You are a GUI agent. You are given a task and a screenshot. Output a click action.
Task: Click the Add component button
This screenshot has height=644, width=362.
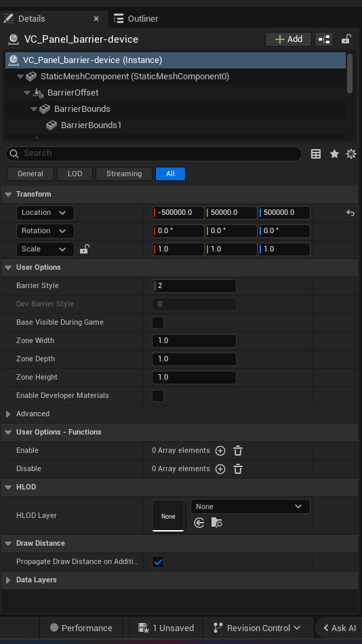point(289,39)
